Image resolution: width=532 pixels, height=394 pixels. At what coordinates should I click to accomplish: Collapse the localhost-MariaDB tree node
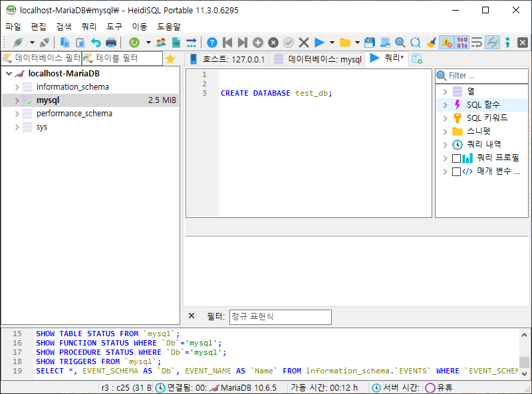9,73
